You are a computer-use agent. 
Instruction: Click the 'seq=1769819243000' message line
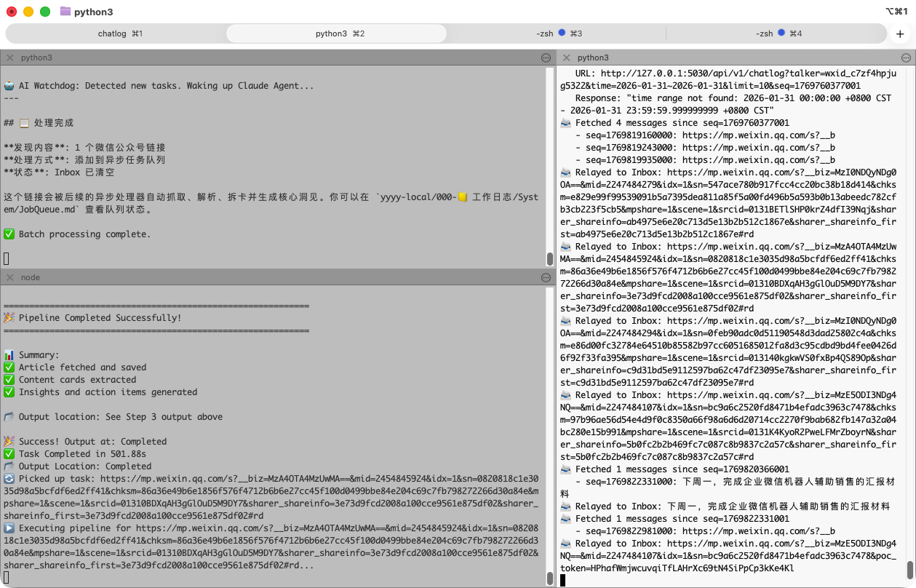coord(704,148)
